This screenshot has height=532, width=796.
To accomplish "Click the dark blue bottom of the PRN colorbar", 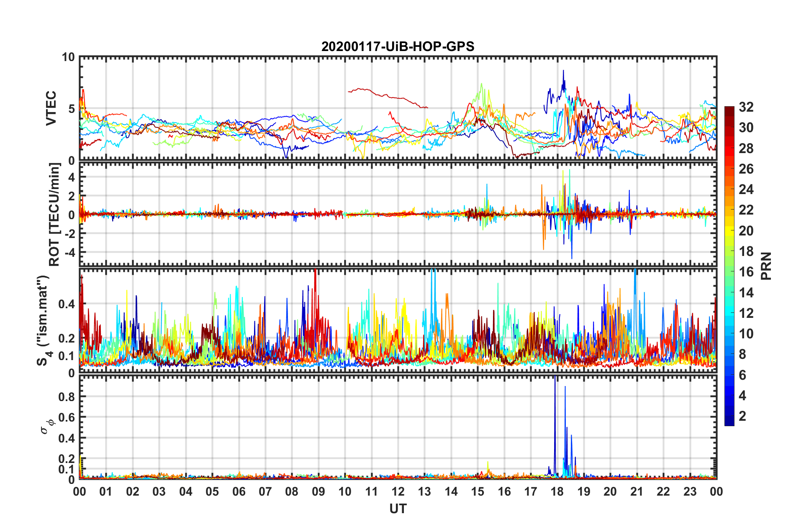I will click(729, 422).
